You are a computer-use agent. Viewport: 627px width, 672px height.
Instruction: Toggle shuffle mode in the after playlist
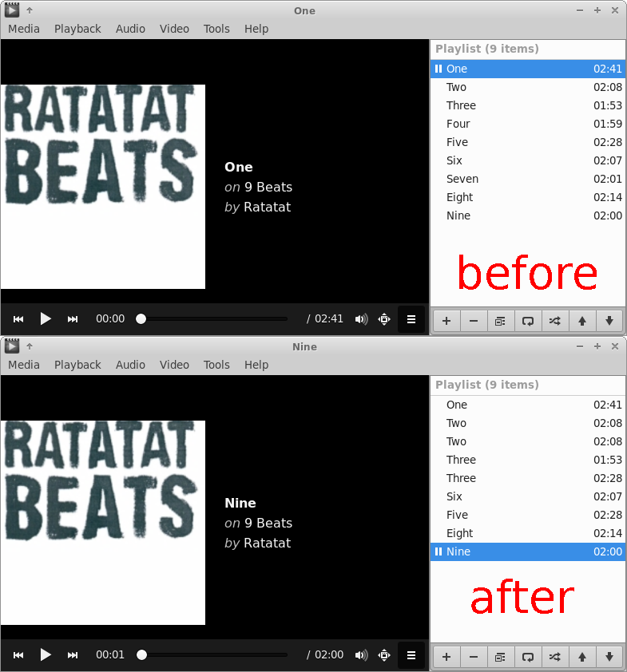[x=554, y=657]
